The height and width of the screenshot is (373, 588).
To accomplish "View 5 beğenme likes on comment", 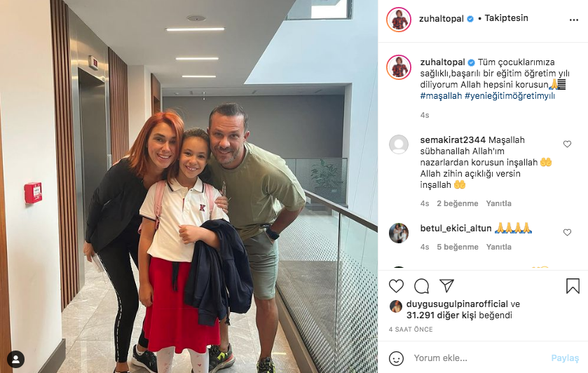I will click(458, 247).
